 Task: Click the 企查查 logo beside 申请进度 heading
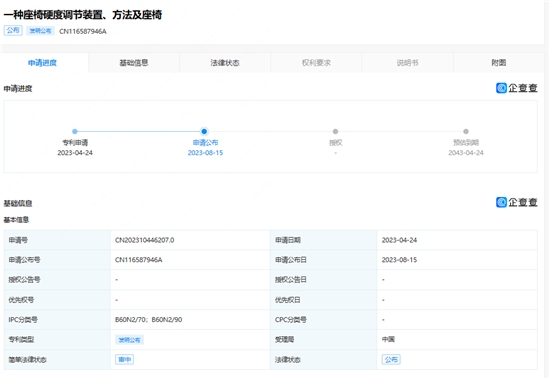(x=516, y=88)
